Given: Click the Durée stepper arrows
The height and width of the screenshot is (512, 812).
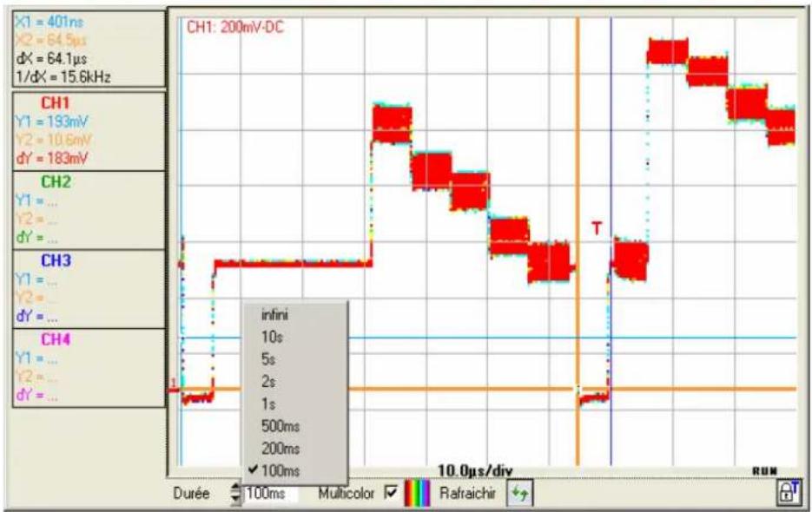Looking at the screenshot, I should (235, 494).
